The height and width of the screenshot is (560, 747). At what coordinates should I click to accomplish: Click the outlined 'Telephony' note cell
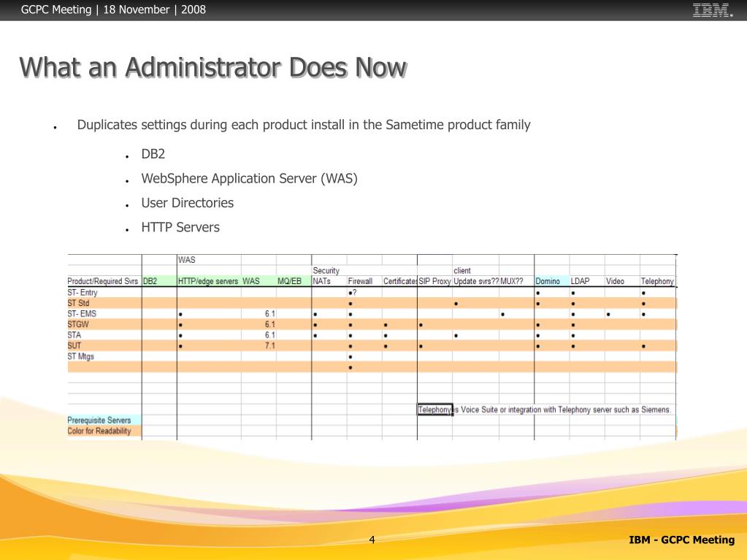(x=435, y=410)
